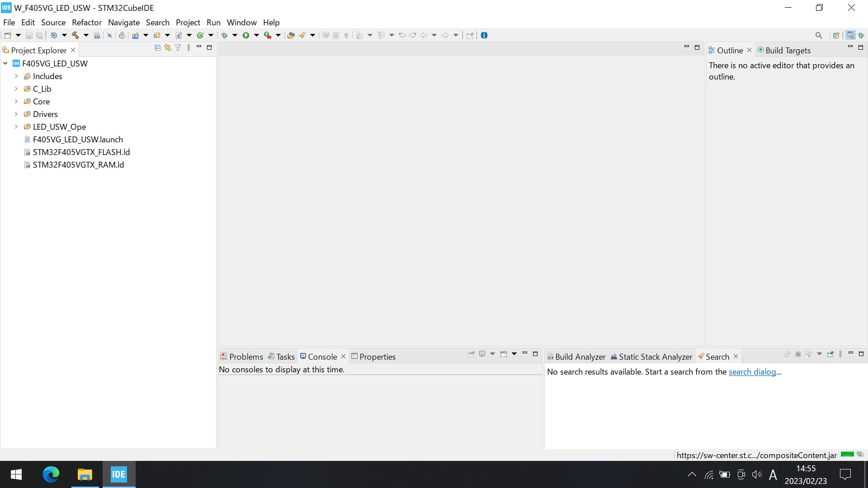Click the build hammer icon
Screen dimensions: 868x488
[x=75, y=35]
